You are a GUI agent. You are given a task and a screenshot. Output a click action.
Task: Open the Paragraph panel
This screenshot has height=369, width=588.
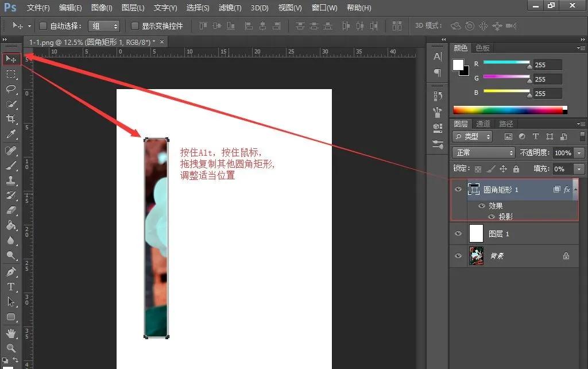pos(437,72)
